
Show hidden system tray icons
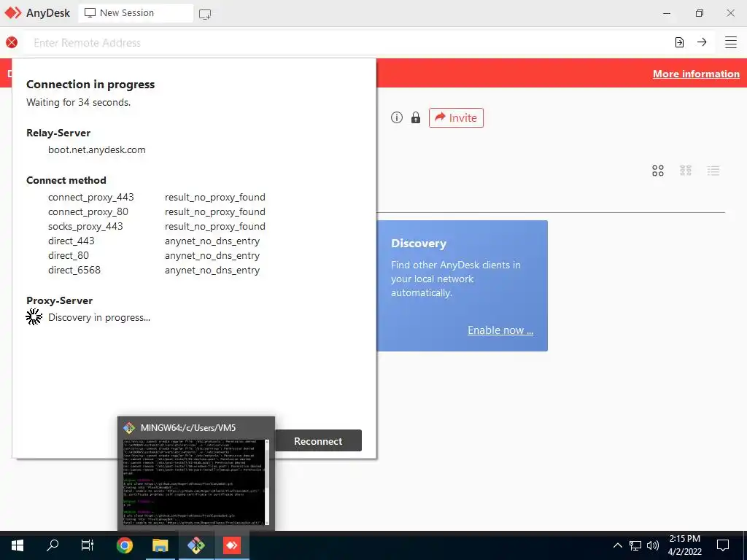(x=617, y=545)
